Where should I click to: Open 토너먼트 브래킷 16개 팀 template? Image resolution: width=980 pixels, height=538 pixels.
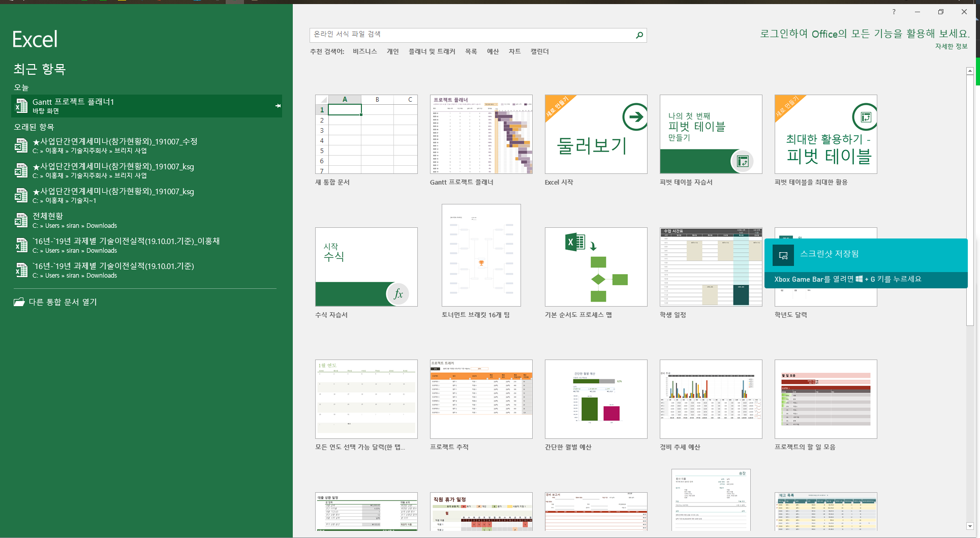point(481,255)
